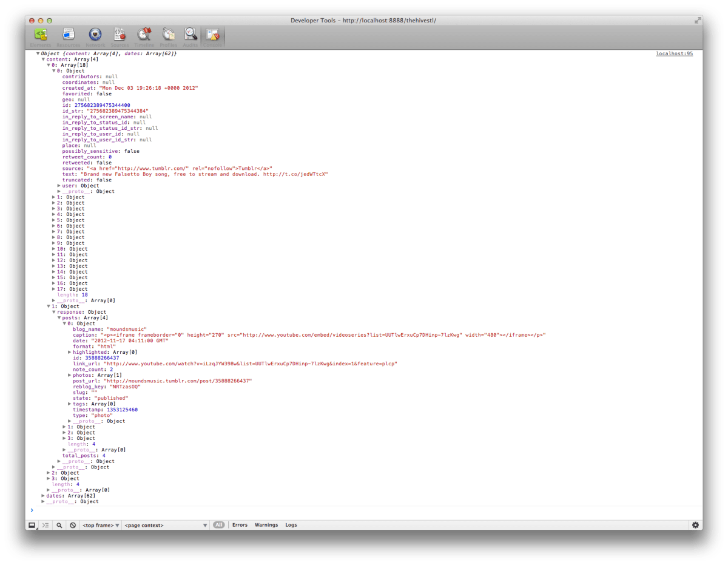
Task: Expand the user: Object node
Action: 59,186
